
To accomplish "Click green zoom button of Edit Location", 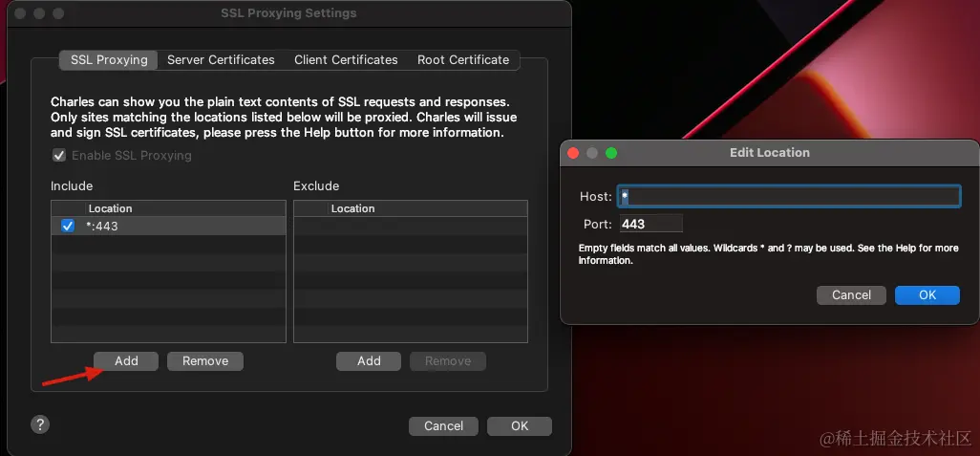I will [611, 153].
